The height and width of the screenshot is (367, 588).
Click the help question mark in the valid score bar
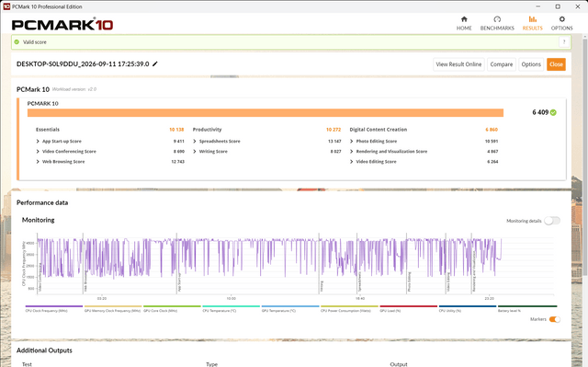click(x=564, y=42)
